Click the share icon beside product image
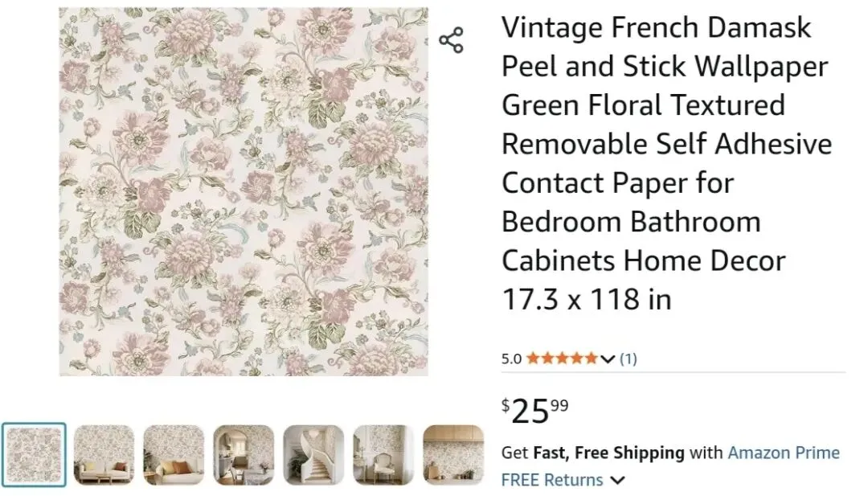The height and width of the screenshot is (496, 868). pyautogui.click(x=451, y=40)
